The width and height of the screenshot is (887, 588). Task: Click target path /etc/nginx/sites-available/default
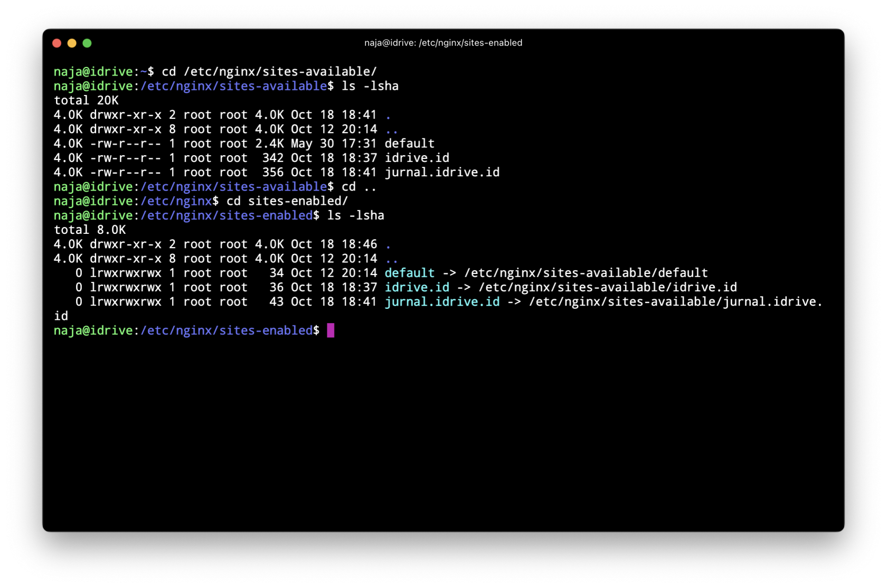(x=586, y=273)
